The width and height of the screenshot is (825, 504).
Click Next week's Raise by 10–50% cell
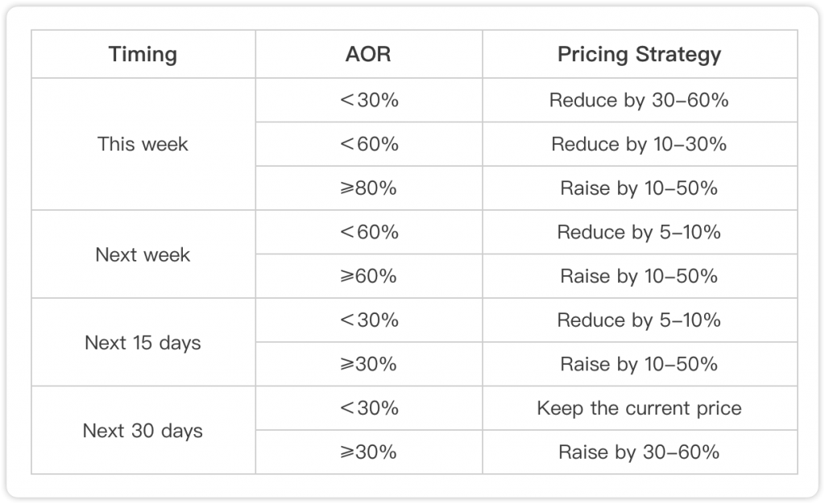tap(640, 276)
